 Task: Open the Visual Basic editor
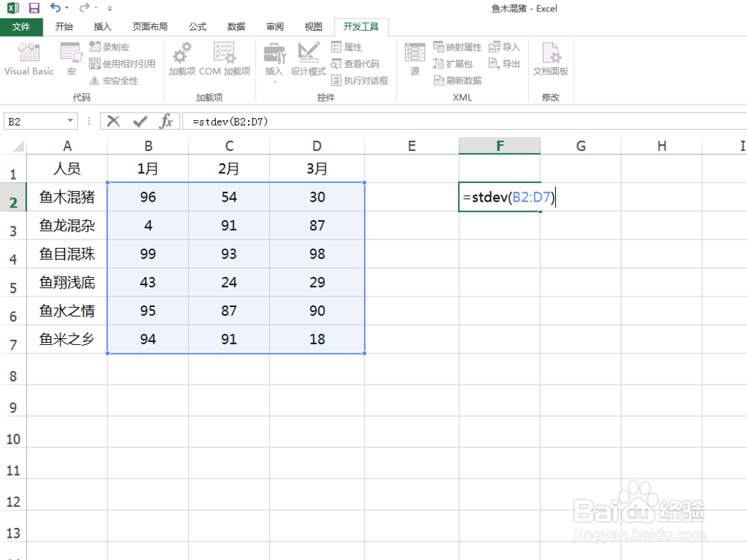(x=28, y=58)
